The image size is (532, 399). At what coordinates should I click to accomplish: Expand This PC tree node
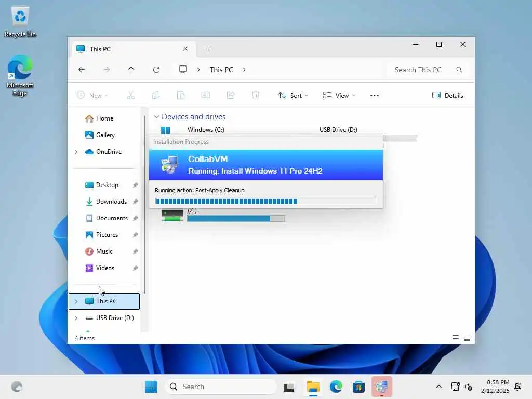point(76,301)
